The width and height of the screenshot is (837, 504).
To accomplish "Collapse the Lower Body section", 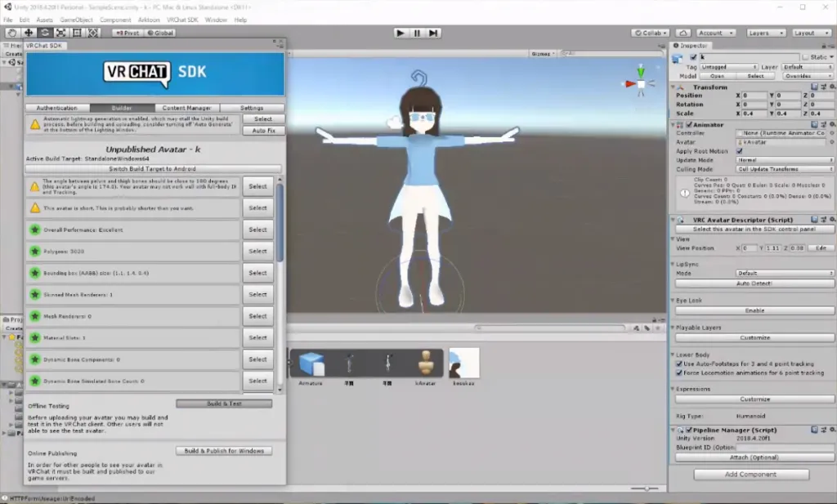I will (x=674, y=355).
